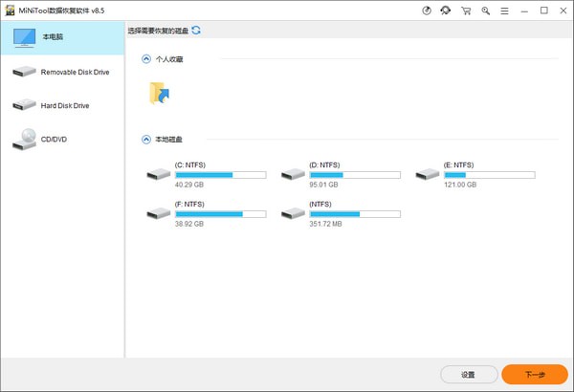Collapse the 本地磁盘 section
This screenshot has height=392, width=574.
146,140
